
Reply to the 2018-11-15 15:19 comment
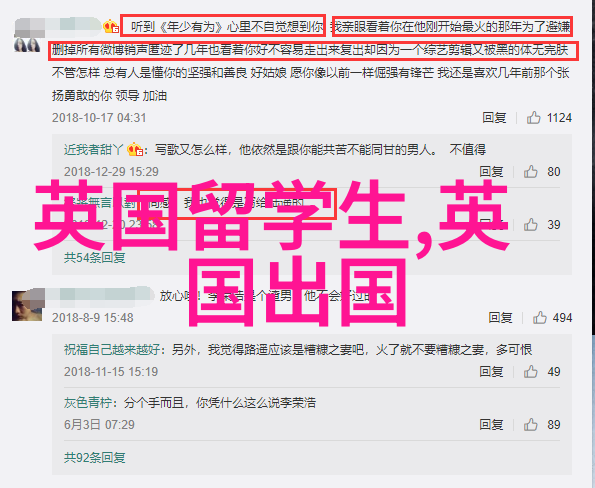[x=491, y=372]
